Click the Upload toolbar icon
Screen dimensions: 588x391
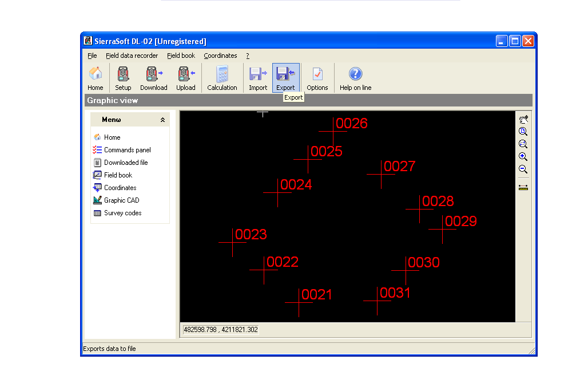pyautogui.click(x=186, y=78)
